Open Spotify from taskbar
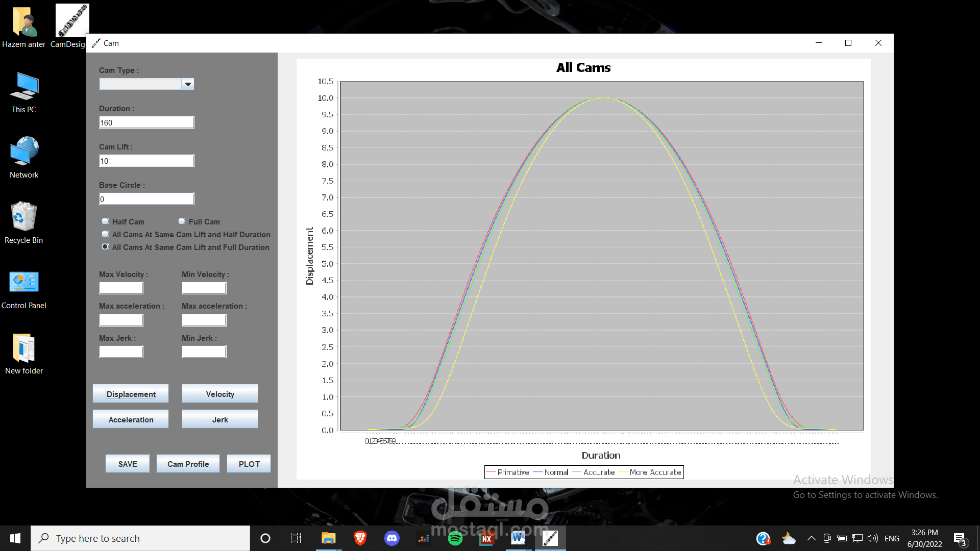The width and height of the screenshot is (980, 551). [x=455, y=538]
